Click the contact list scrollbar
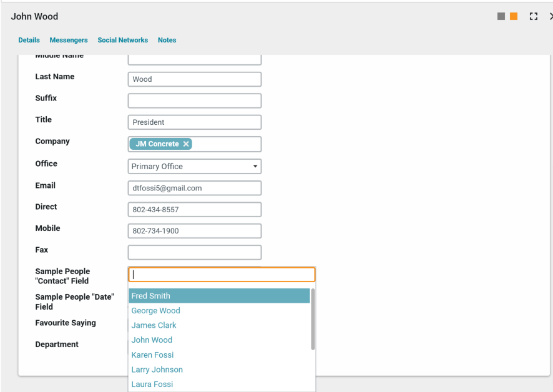The height and width of the screenshot is (392, 553). pos(313,318)
